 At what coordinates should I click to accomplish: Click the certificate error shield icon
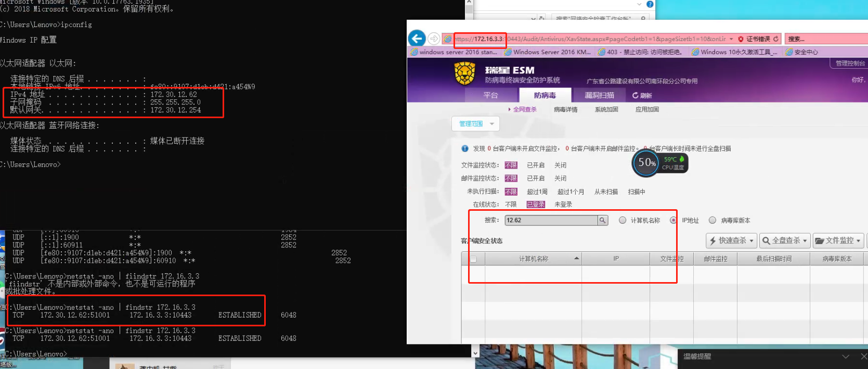tap(741, 39)
